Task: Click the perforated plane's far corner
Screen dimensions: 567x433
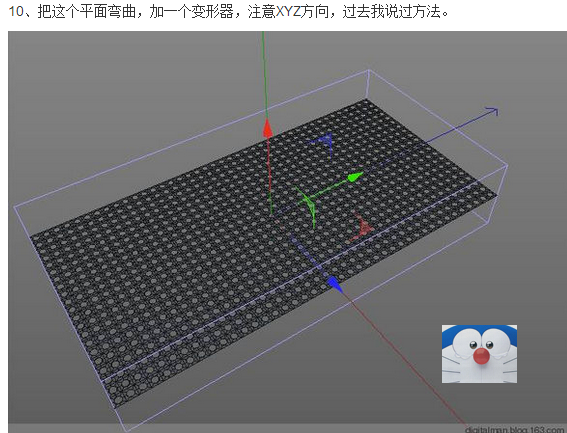Action: point(366,99)
